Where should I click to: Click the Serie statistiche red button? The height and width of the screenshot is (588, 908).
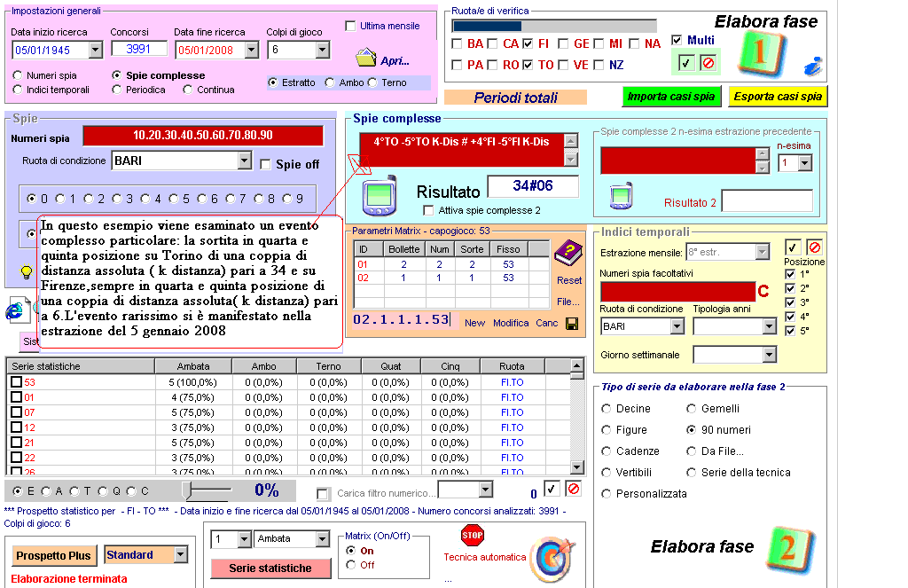tap(270, 568)
